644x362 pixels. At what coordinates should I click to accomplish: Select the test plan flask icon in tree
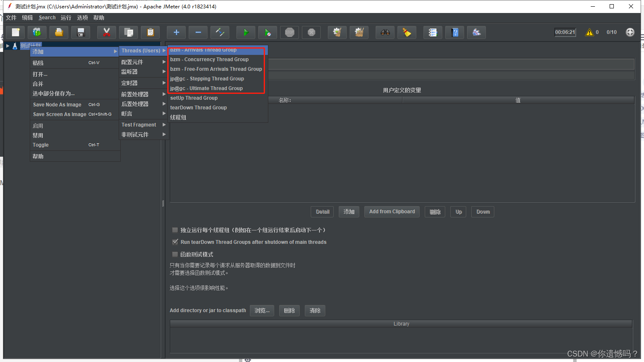tap(15, 46)
